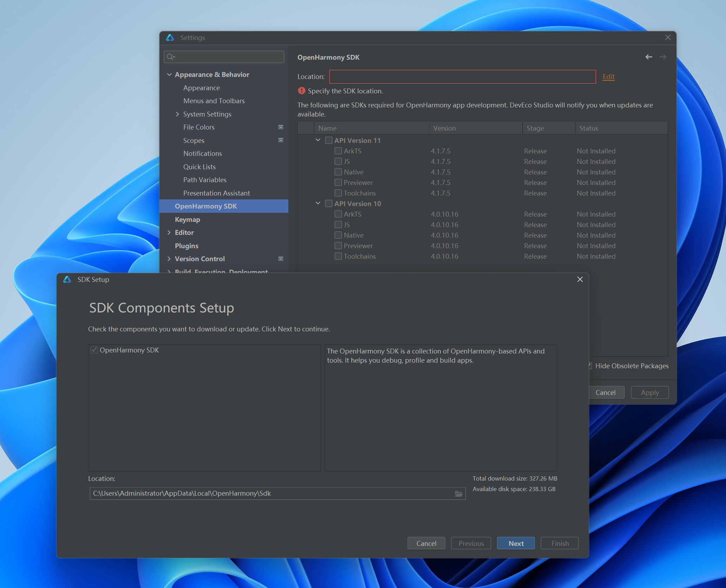Open Plugins settings

pyautogui.click(x=187, y=246)
